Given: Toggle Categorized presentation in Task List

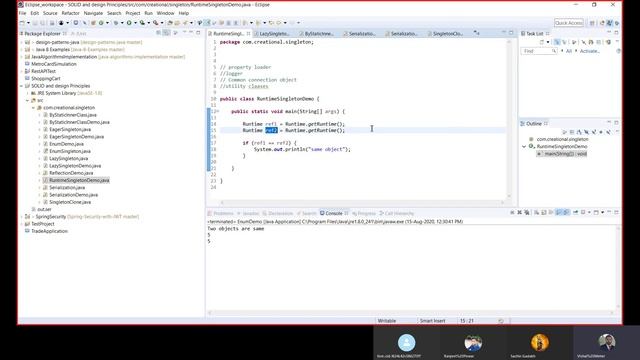Looking at the screenshot, I should [x=557, y=42].
